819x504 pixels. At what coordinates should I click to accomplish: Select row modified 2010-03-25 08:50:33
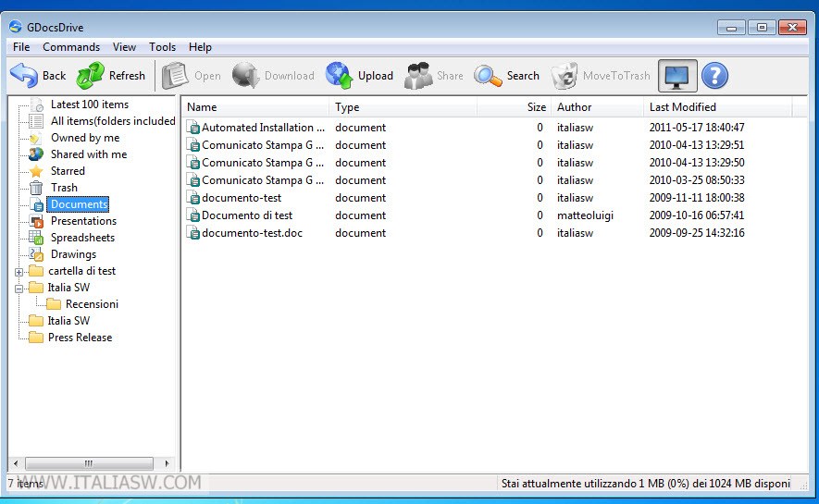pyautogui.click(x=494, y=180)
